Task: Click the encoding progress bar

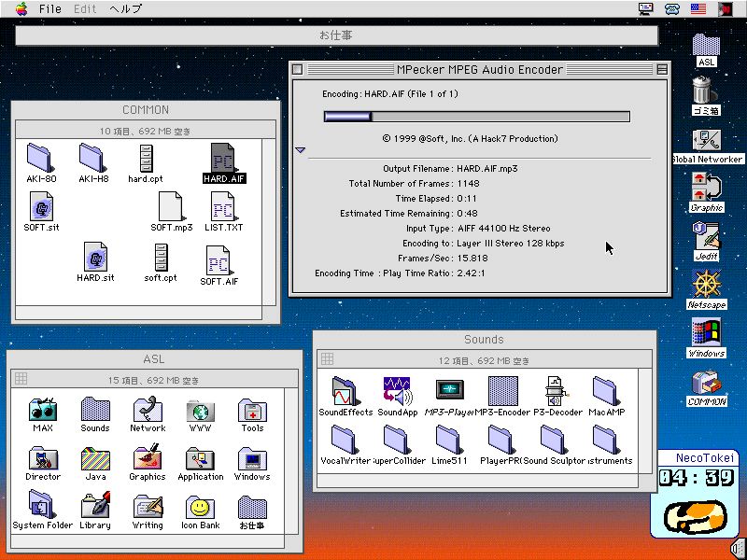Action: [476, 117]
